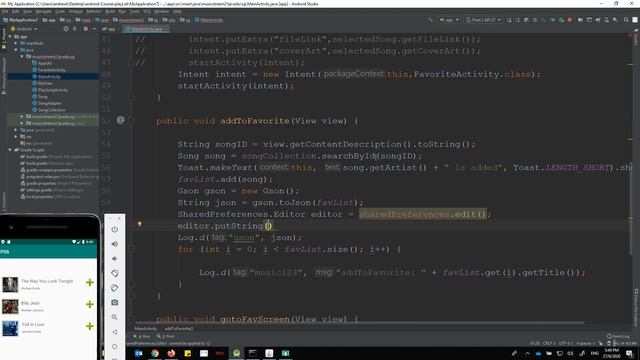640x360 pixels.
Task: Click the emulator back triangle icon
Action: (115, 332)
